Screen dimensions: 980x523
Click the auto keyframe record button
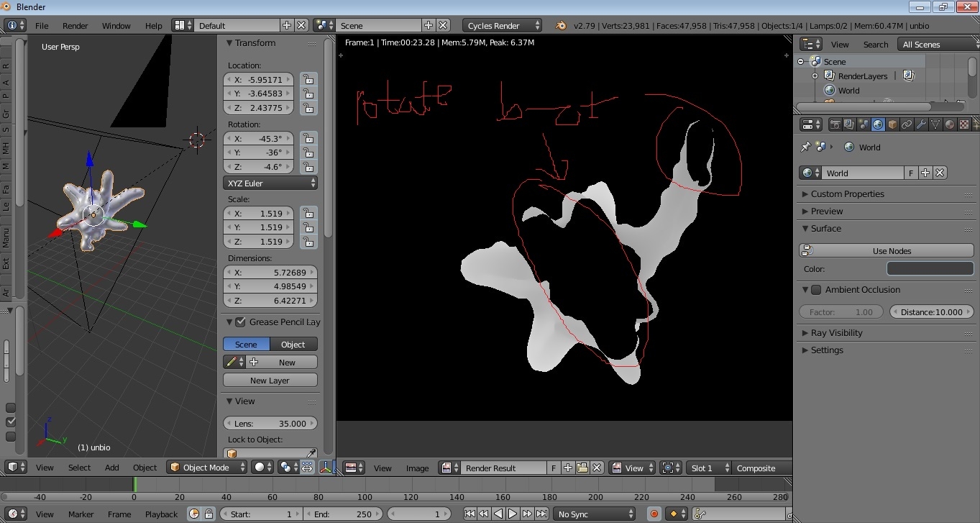pyautogui.click(x=654, y=514)
